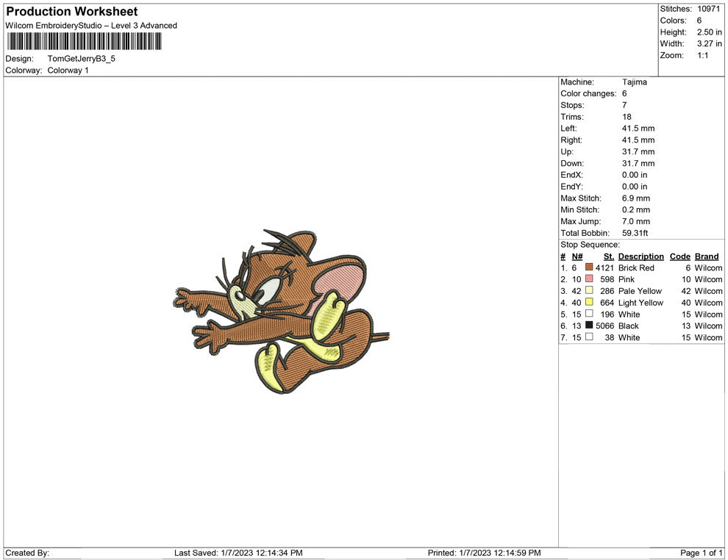The width and height of the screenshot is (728, 560).
Task: Select the EndX value 0.00 in
Action: point(635,175)
